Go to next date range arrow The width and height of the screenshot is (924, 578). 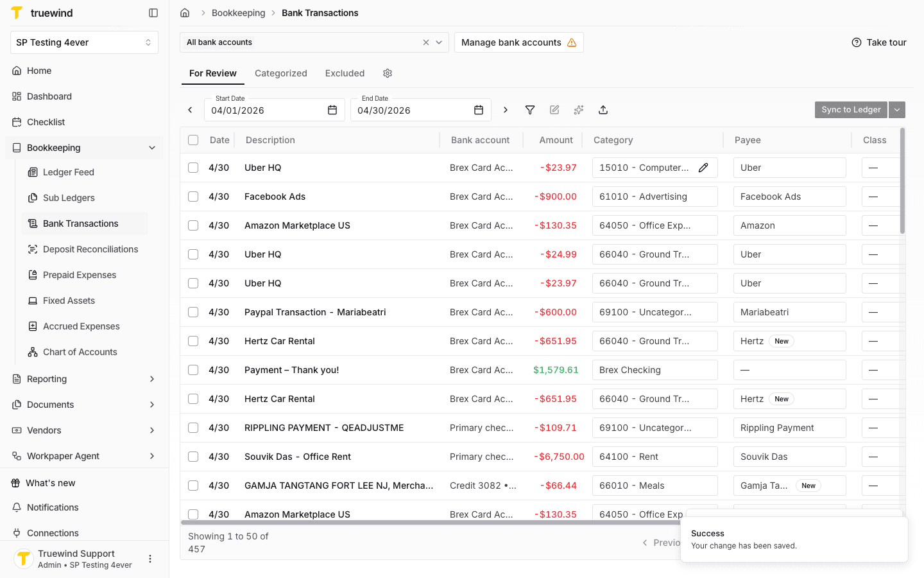(x=506, y=110)
